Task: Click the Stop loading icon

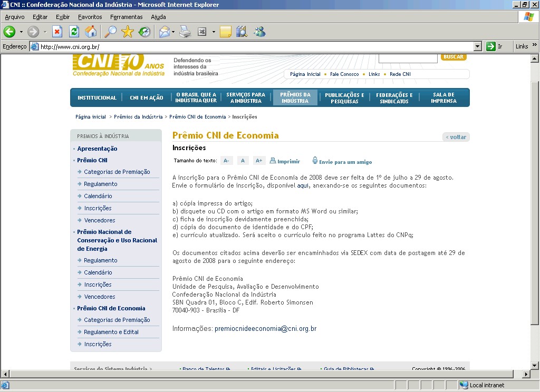Action: click(x=57, y=32)
